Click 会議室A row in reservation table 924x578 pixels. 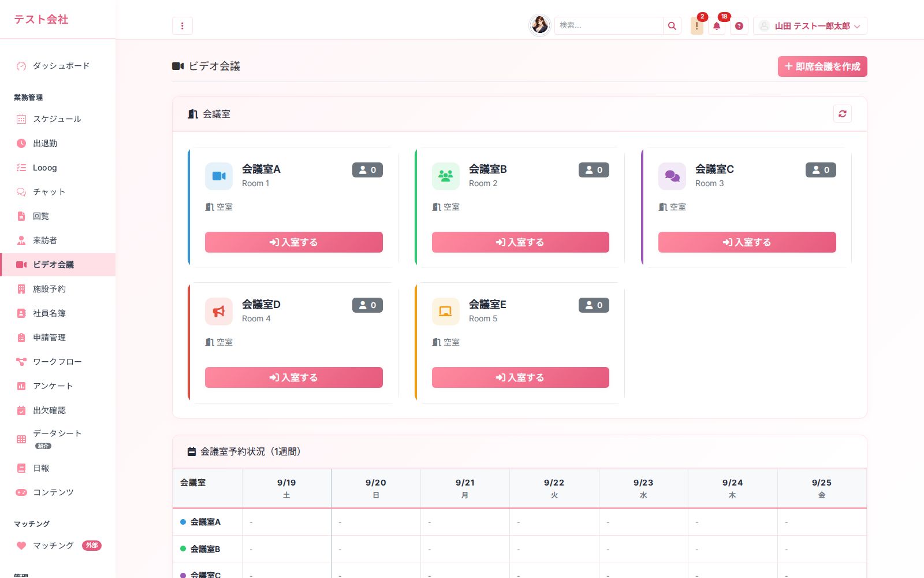(520, 522)
